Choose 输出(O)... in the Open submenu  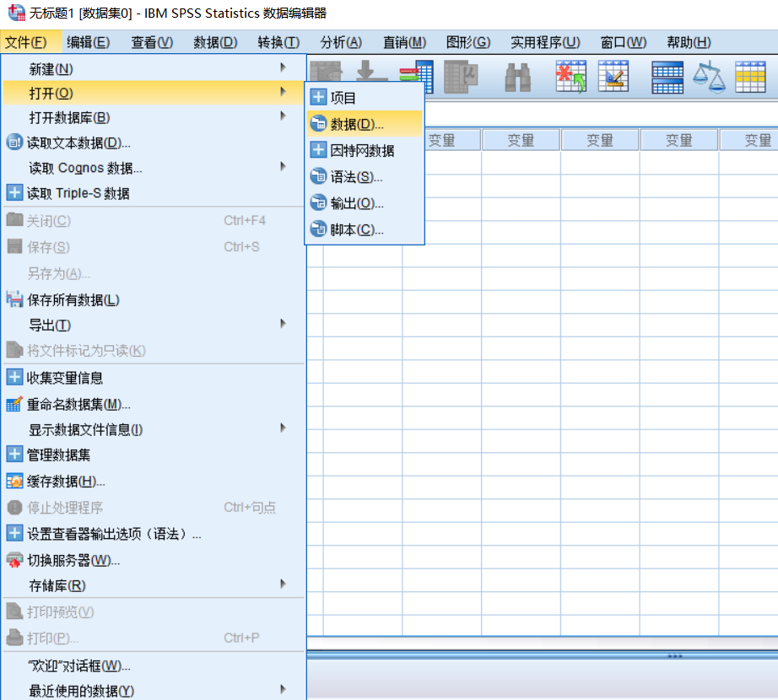(x=365, y=203)
